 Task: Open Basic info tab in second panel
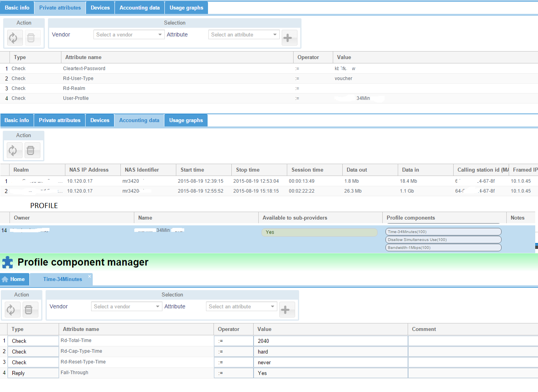pos(17,120)
